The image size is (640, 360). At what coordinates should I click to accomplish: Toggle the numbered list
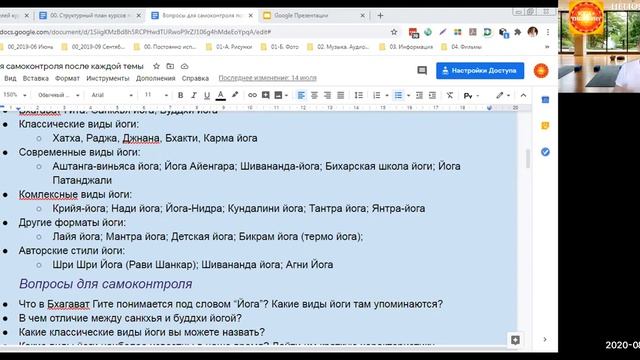[377, 95]
